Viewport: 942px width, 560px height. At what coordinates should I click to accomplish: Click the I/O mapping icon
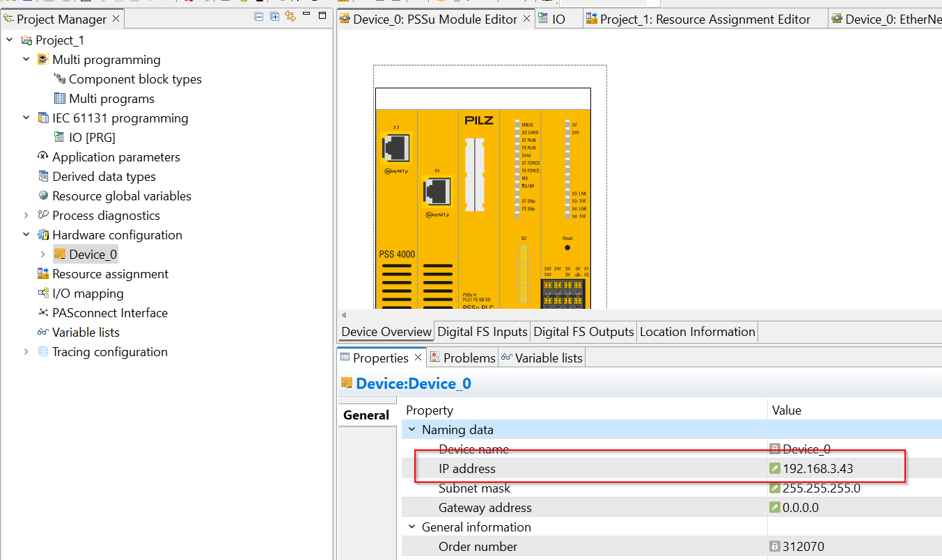click(43, 294)
